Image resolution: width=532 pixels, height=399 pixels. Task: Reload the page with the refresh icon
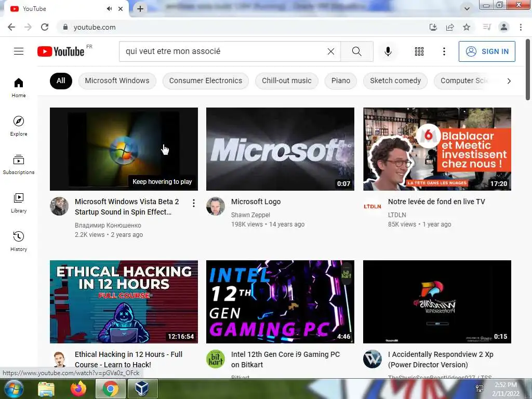click(45, 27)
